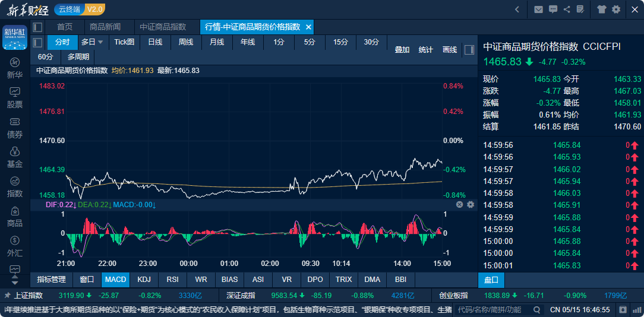Open the skin theme shirt icon
644x317 pixels.
click(601, 9)
